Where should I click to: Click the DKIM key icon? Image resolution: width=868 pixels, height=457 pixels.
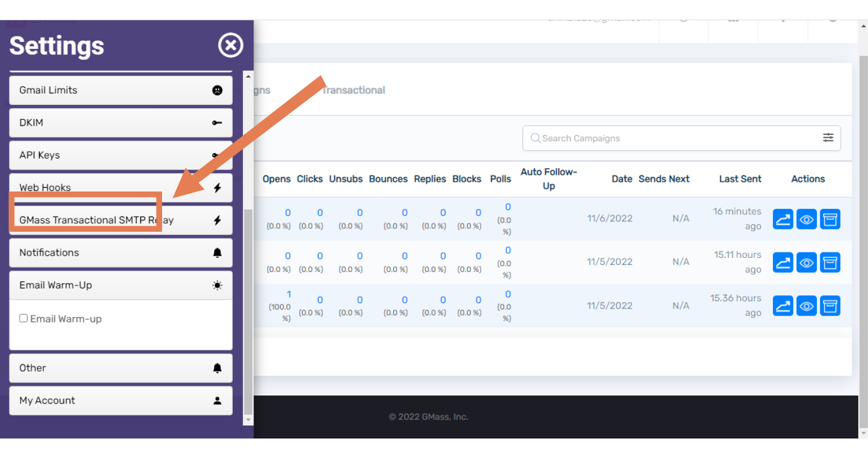tap(217, 123)
